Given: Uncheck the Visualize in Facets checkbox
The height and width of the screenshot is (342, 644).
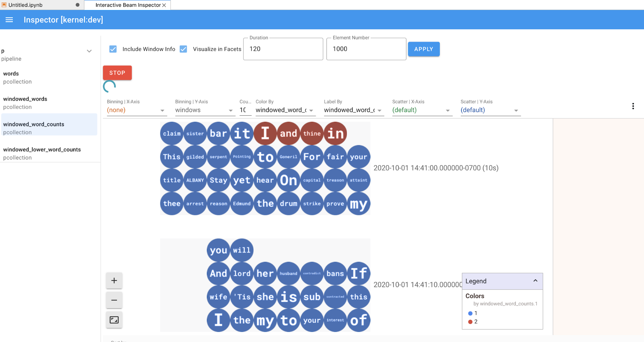Looking at the screenshot, I should [183, 49].
